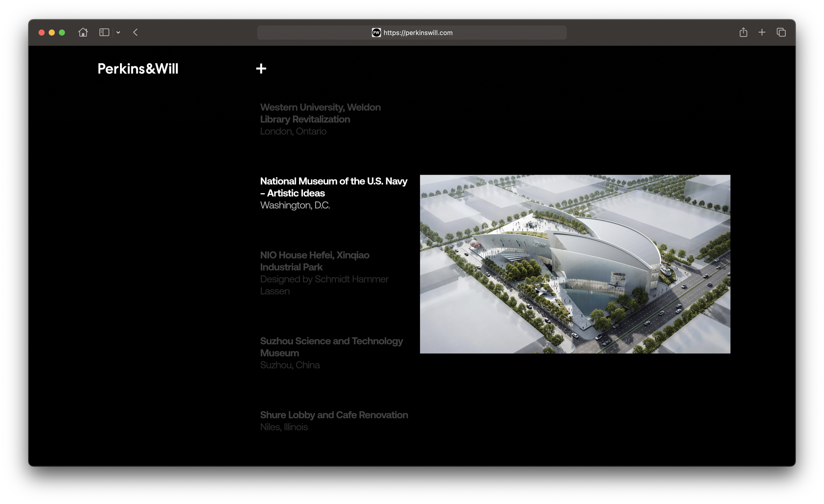Minimize the window with yellow button

point(52,32)
